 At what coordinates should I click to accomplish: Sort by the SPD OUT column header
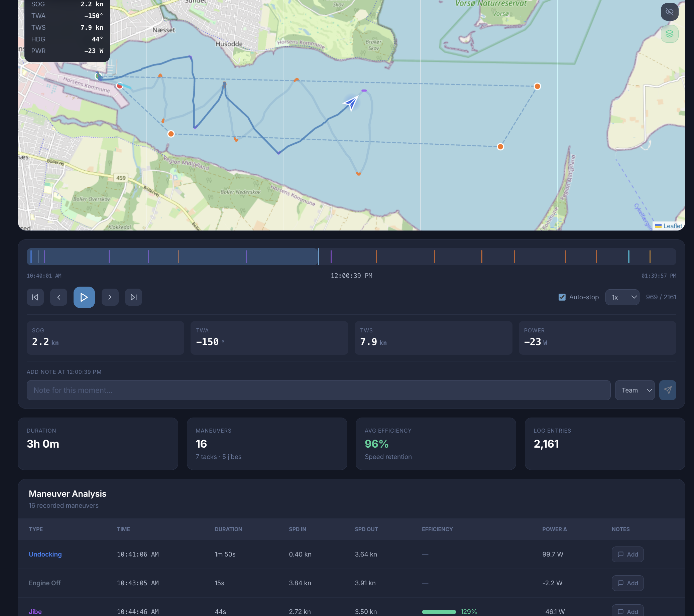[x=366, y=529]
